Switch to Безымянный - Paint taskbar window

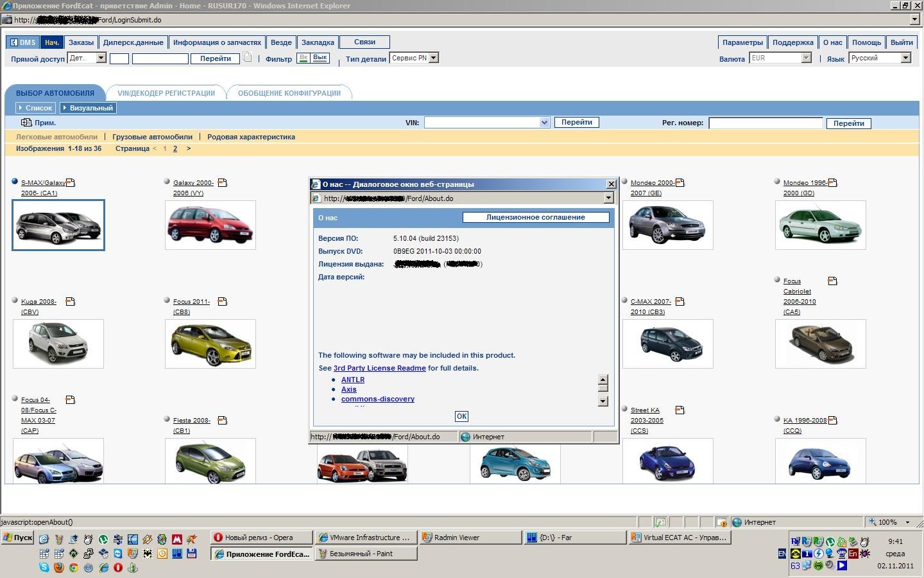366,554
